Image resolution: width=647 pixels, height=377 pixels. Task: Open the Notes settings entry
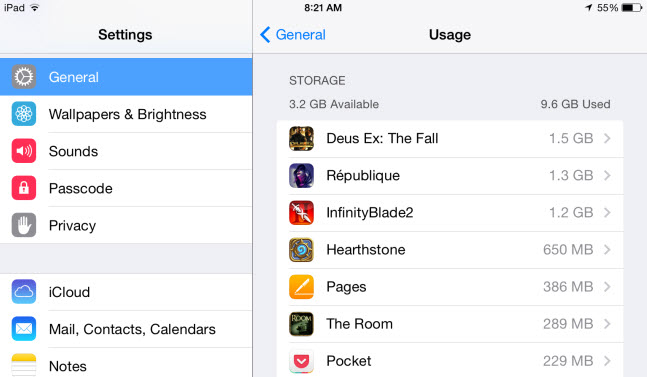pos(126,363)
